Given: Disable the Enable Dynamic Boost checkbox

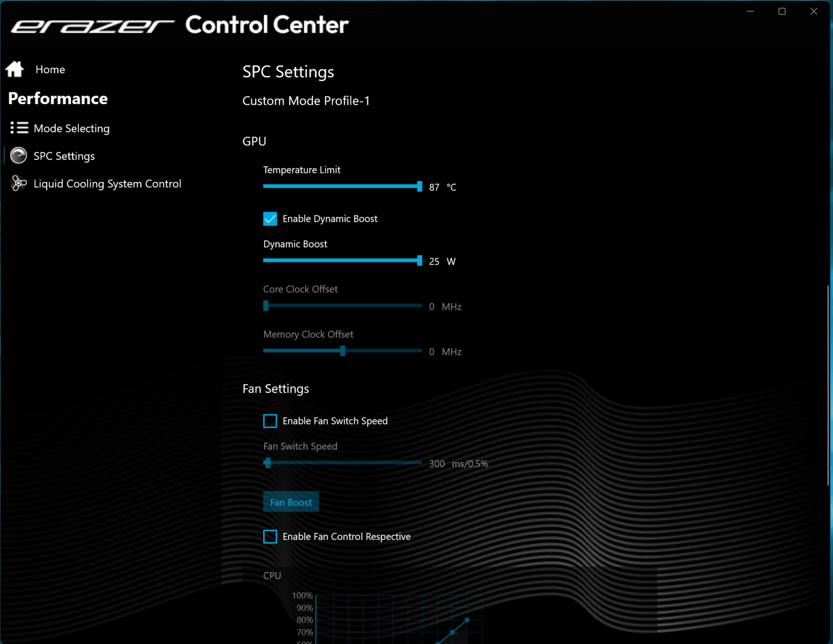Looking at the screenshot, I should 270,218.
